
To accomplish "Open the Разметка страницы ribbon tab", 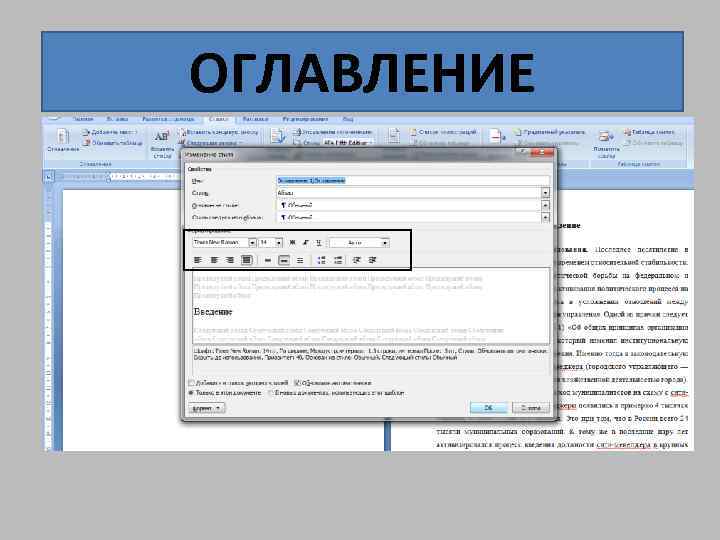I will [x=168, y=119].
